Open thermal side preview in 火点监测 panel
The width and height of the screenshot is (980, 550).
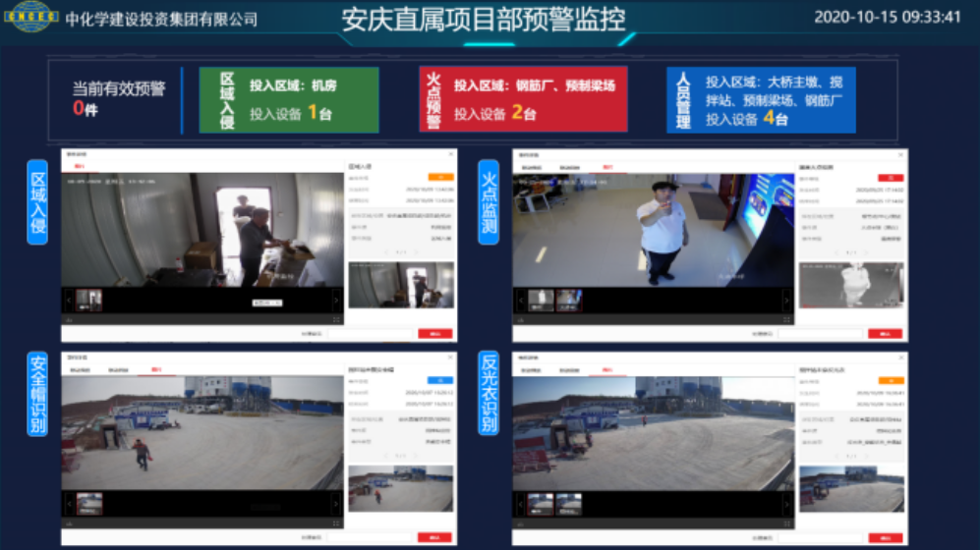point(851,285)
